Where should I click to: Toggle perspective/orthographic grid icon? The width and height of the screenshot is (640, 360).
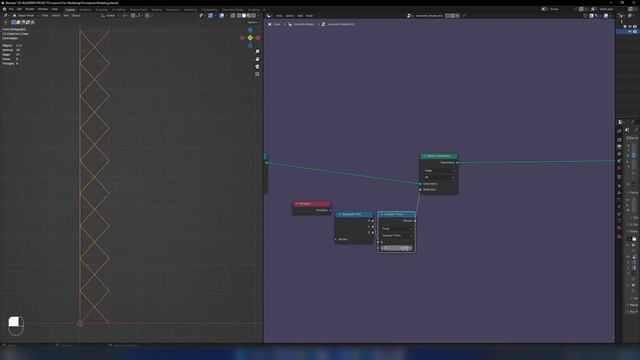click(x=257, y=74)
